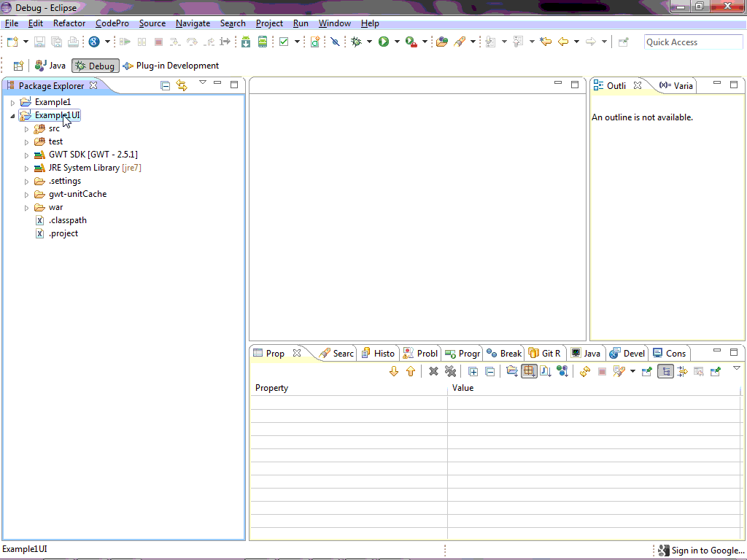Click the Open Perspective icon
The image size is (747, 560).
point(18,66)
